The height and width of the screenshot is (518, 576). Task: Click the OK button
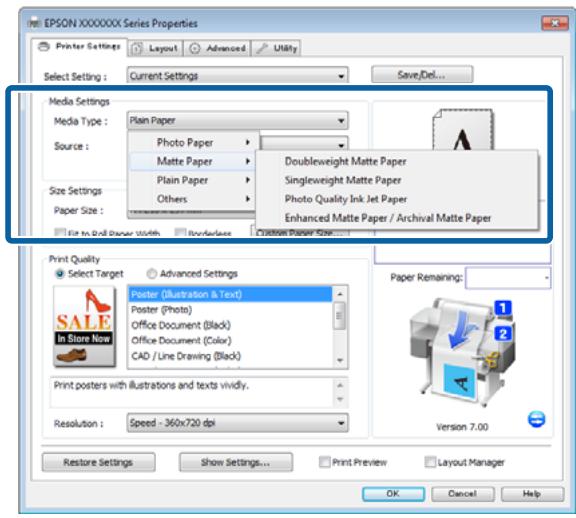tap(393, 494)
